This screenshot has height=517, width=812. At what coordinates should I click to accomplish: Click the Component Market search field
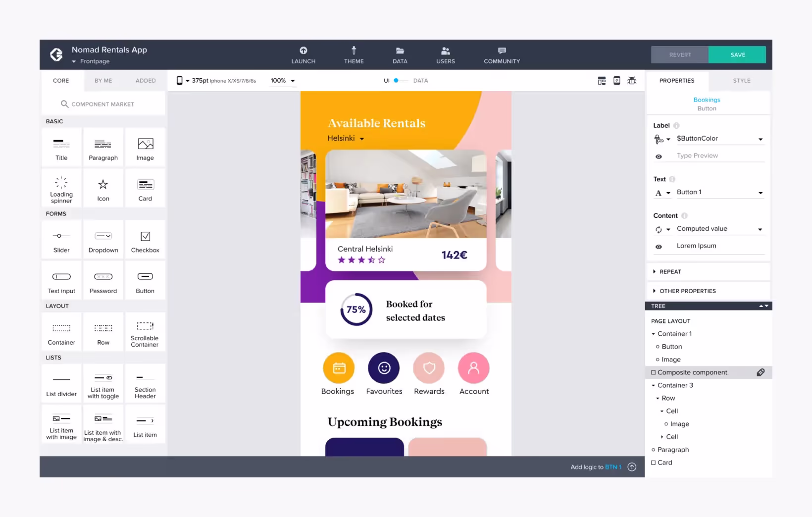pos(102,104)
